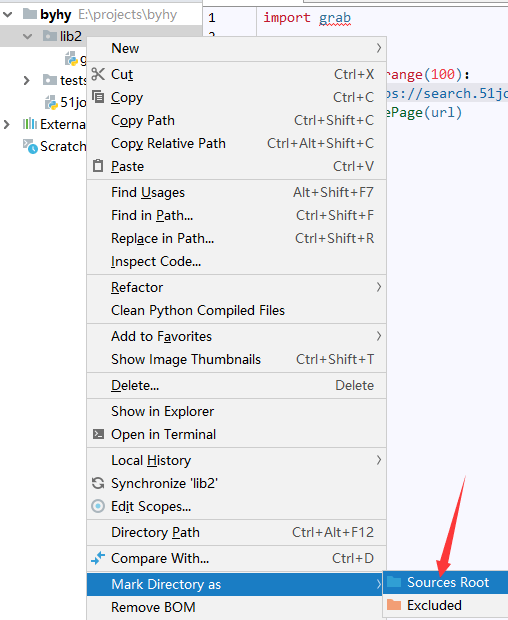
Task: Click the blue Sources Root folder icon
Action: tap(394, 582)
